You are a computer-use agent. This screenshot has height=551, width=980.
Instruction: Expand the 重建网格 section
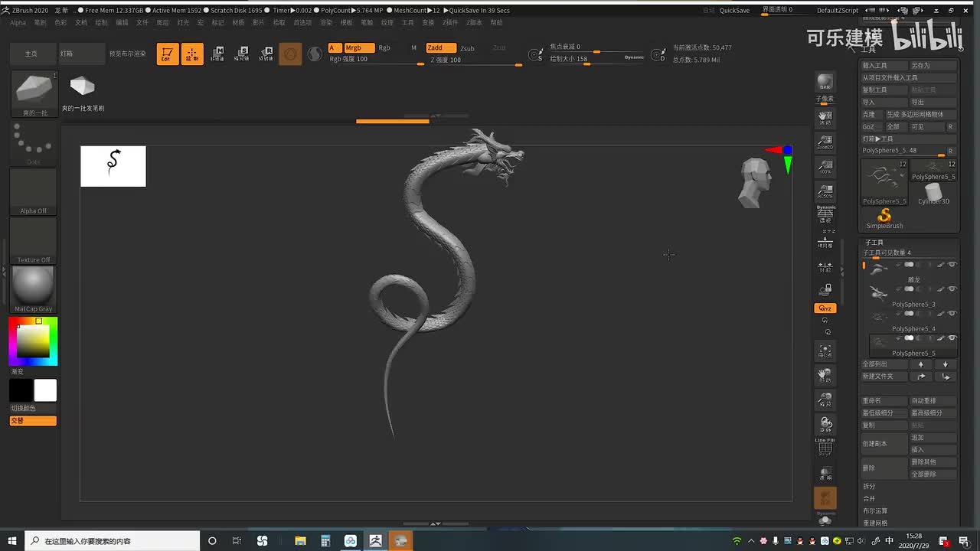(x=875, y=523)
